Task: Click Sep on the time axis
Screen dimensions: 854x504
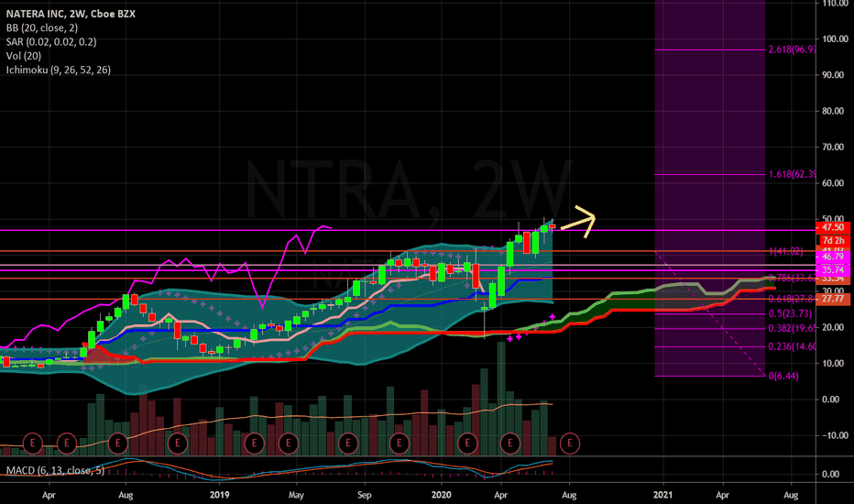Action: point(365,495)
